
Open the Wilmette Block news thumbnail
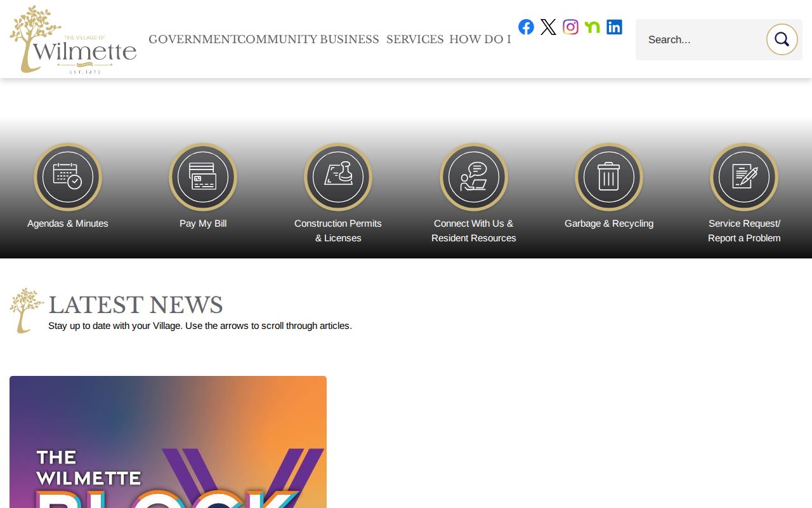[x=168, y=442]
